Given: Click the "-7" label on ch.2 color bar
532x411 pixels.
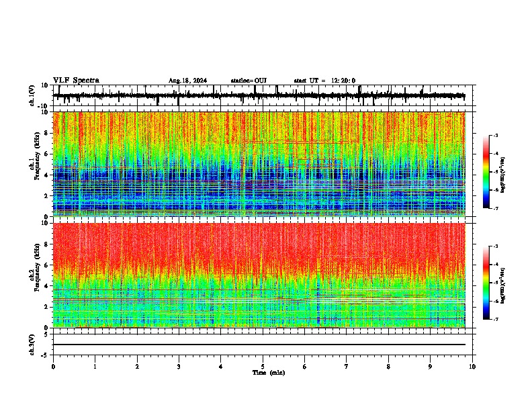Looking at the screenshot, I should pos(496,320).
